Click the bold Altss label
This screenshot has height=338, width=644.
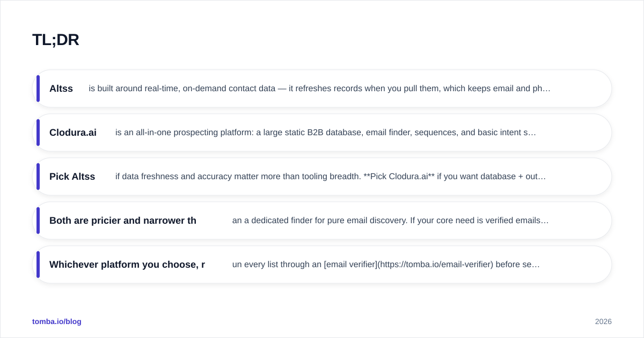coord(61,89)
